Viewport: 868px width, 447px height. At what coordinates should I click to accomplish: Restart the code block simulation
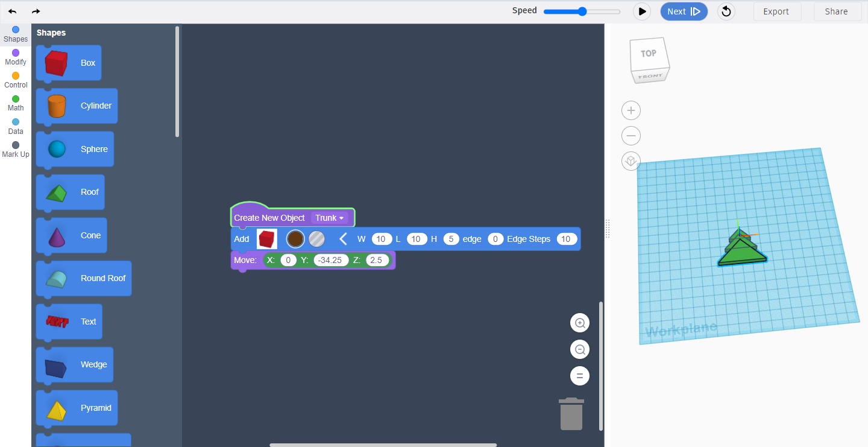[x=726, y=11]
